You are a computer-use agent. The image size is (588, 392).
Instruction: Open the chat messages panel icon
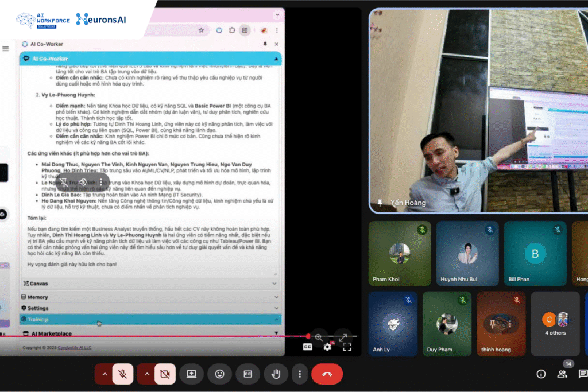tap(582, 374)
